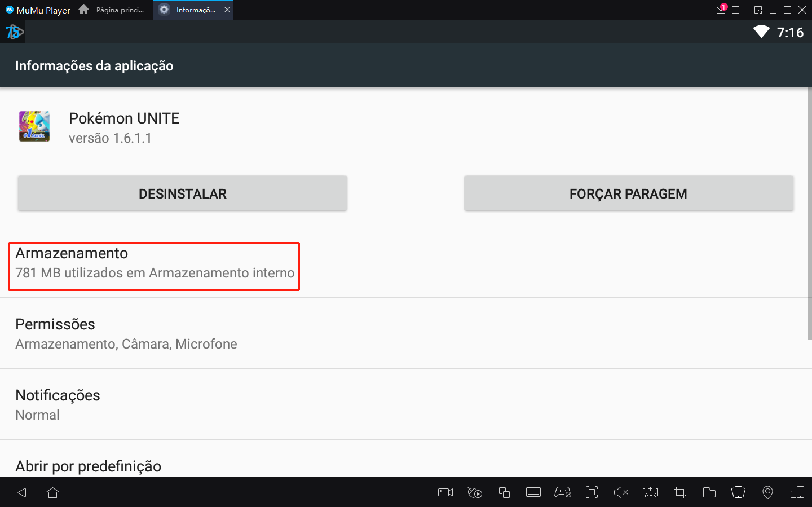Go back with Android back arrow
Screen dimensions: 812x507
pyautogui.click(x=22, y=492)
